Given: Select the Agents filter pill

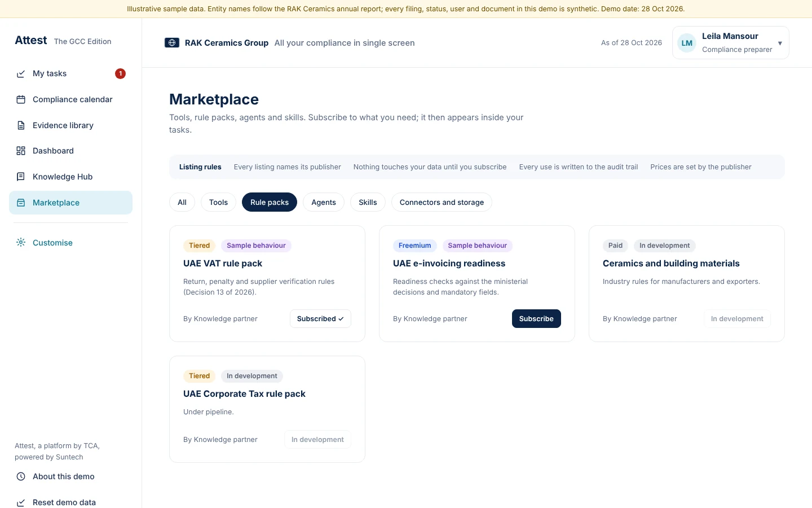Looking at the screenshot, I should [x=324, y=202].
